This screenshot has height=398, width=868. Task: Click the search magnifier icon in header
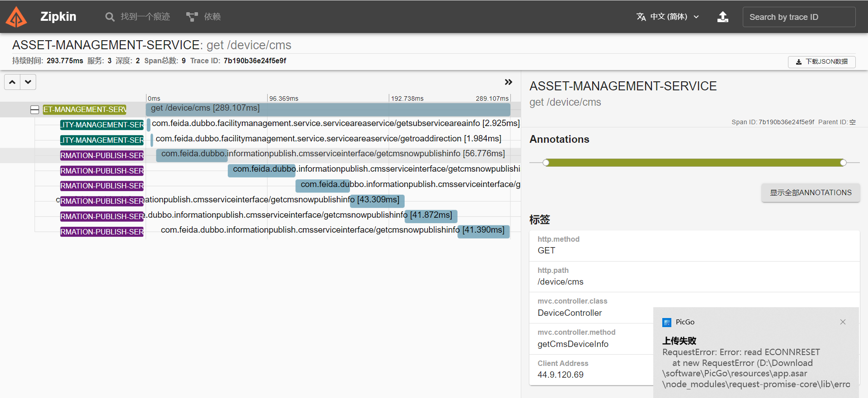tap(110, 17)
